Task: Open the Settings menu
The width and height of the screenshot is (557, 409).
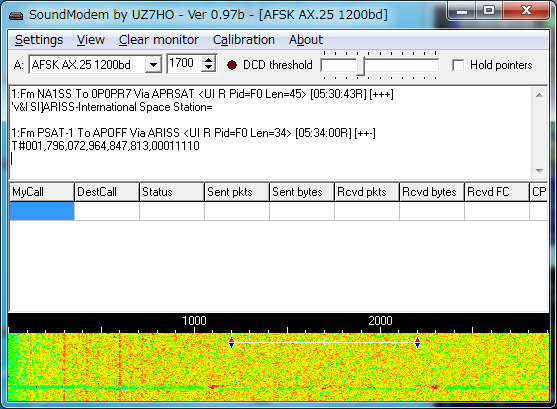Action: [39, 40]
